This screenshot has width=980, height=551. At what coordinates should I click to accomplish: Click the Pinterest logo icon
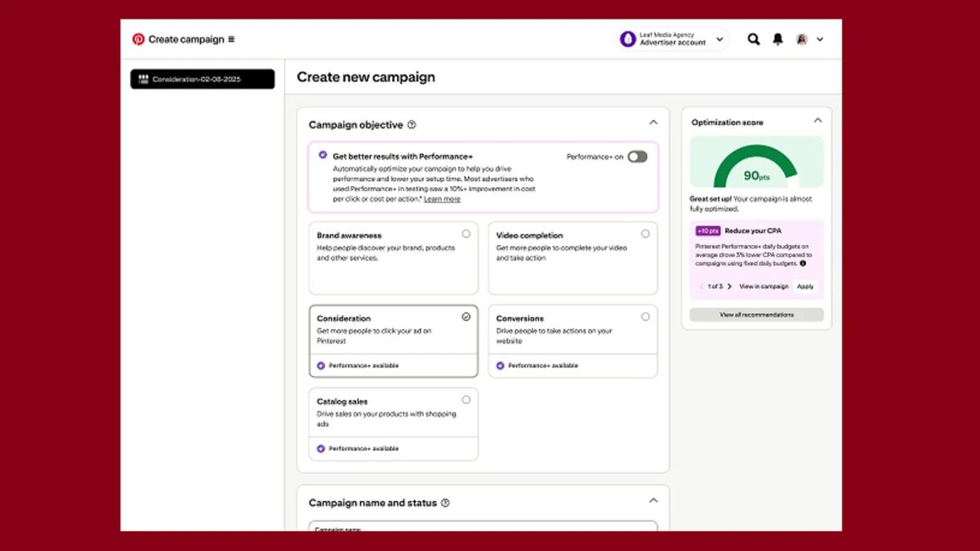click(138, 39)
